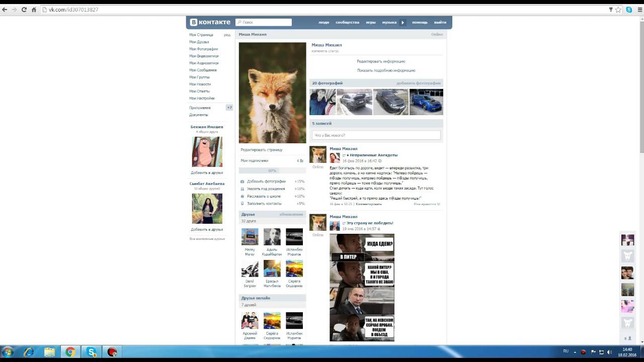This screenshot has height=362, width=644.
Task: Click the 60% profile completion progress bar
Action: (272, 170)
